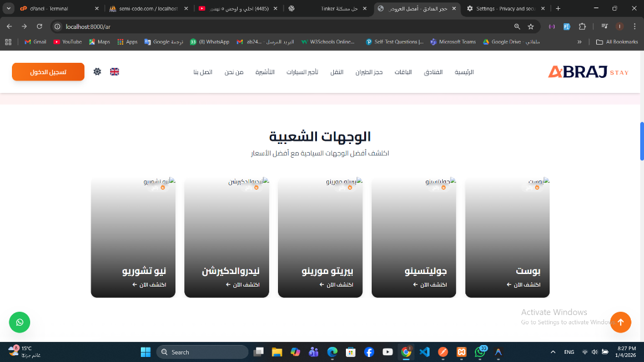Viewport: 644px width, 362px height.
Task: Open the Microsoft Teams bookmark
Action: click(453, 42)
